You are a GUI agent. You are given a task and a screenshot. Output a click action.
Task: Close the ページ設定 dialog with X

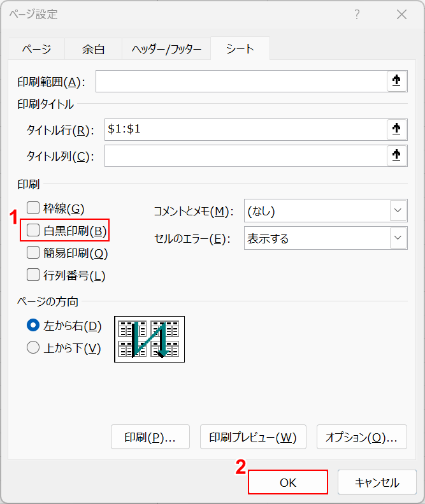click(401, 15)
